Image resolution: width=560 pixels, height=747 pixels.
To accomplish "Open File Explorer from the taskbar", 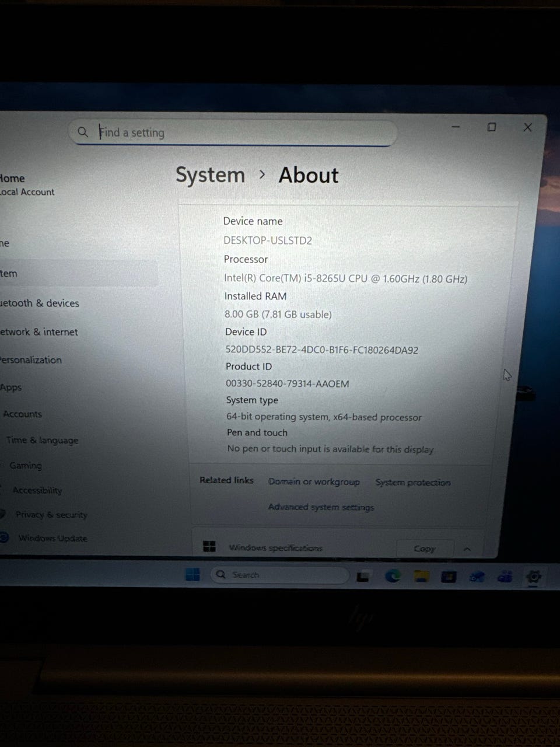I will (x=421, y=577).
